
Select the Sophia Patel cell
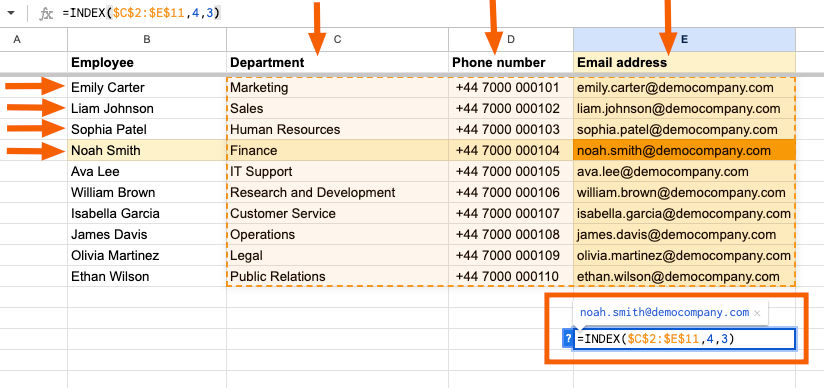(x=147, y=129)
